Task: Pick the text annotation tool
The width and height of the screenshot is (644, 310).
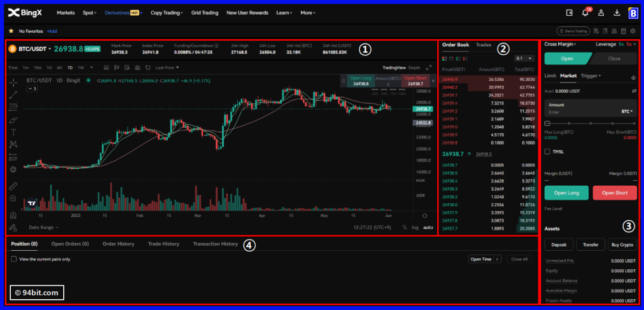Action: click(14, 132)
